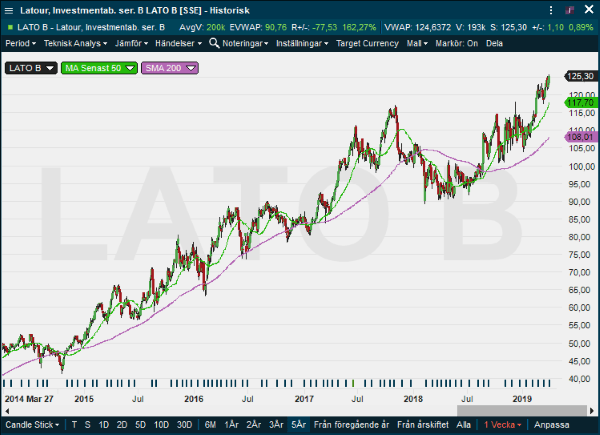This screenshot has width=600, height=435.
Task: Click Från årskiftet
Action: pyautogui.click(x=423, y=425)
